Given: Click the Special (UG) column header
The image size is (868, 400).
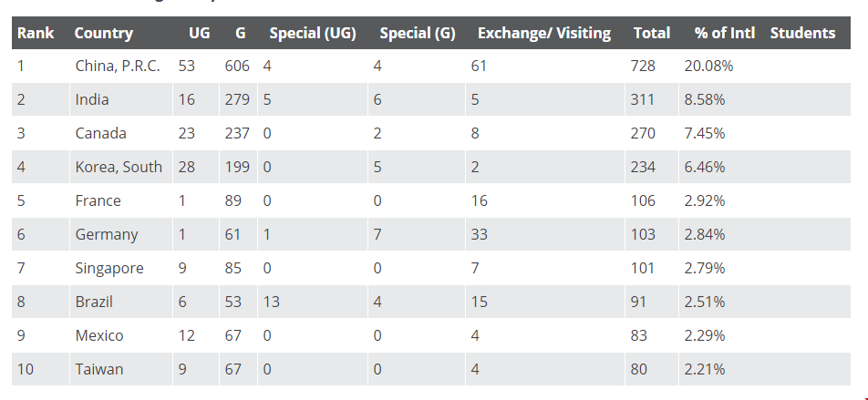Looking at the screenshot, I should [x=313, y=33].
